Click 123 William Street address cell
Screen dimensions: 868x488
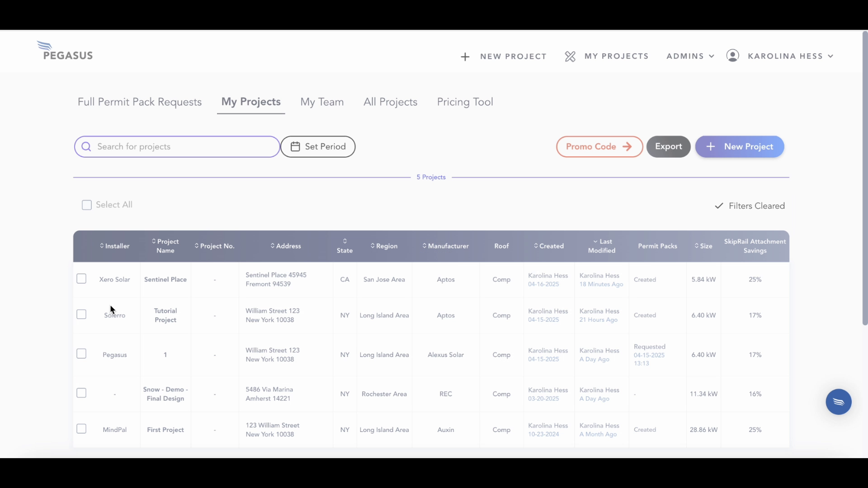tap(273, 430)
